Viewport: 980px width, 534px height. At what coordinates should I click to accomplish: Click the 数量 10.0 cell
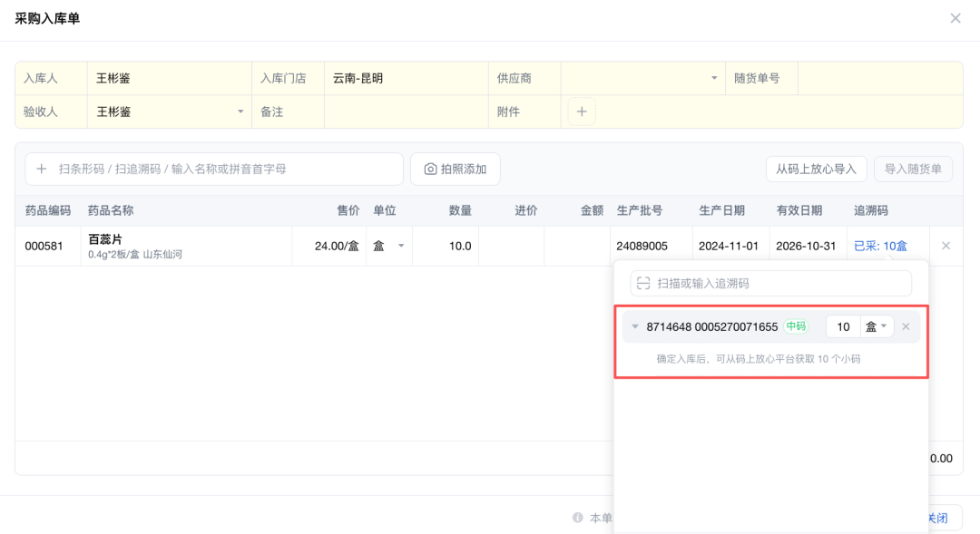(x=446, y=246)
